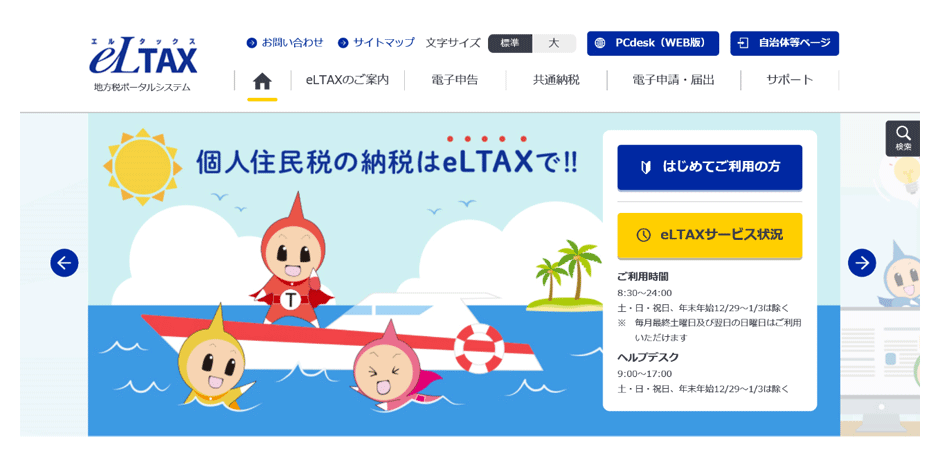Click the home icon in navigation bar
The height and width of the screenshot is (457, 940).
pos(262,81)
